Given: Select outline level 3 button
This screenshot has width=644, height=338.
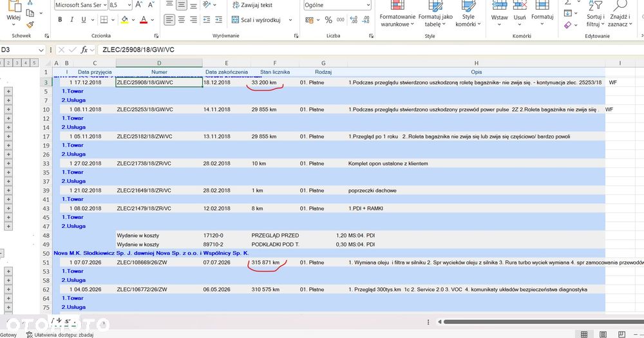Looking at the screenshot, I should (17, 63).
